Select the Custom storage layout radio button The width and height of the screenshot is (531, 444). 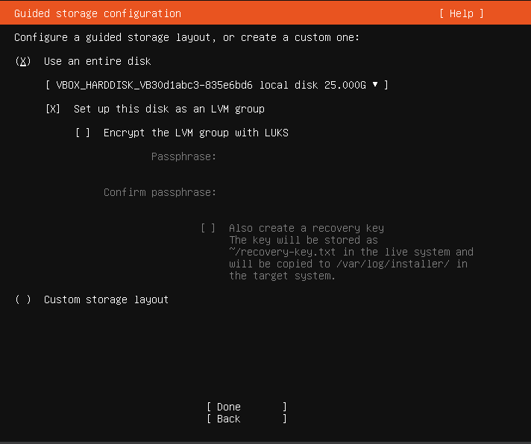(23, 300)
